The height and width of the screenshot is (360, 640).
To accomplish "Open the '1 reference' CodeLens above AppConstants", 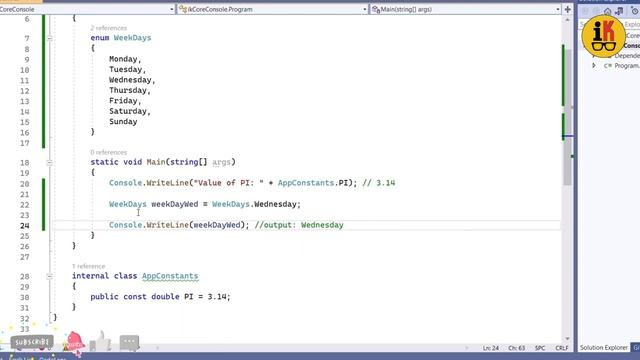I will pos(89,266).
